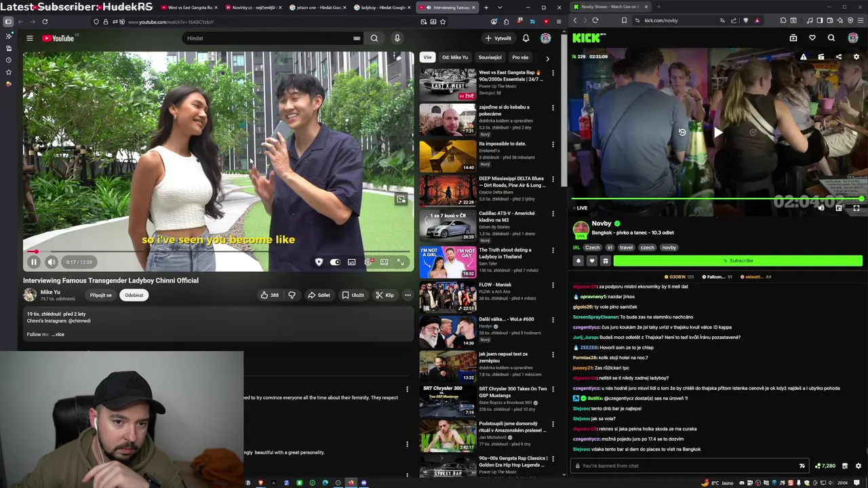Pause the YouTube video
This screenshot has width=868, height=488.
33,262
